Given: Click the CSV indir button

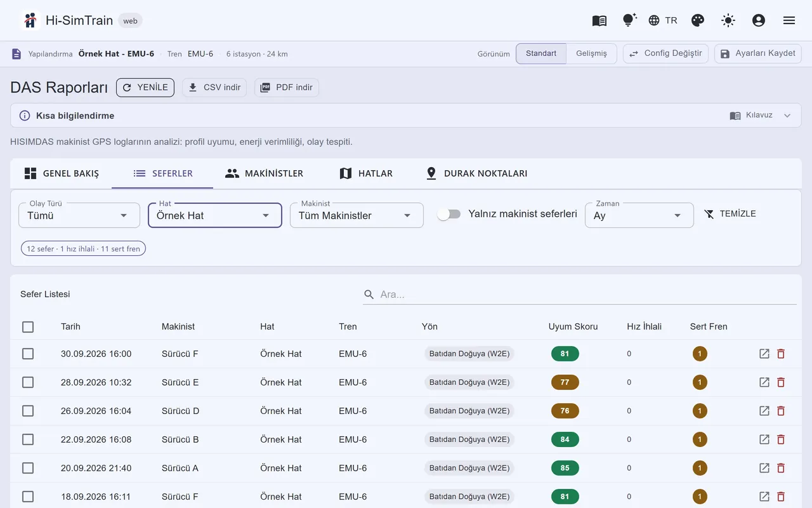Looking at the screenshot, I should tap(214, 88).
